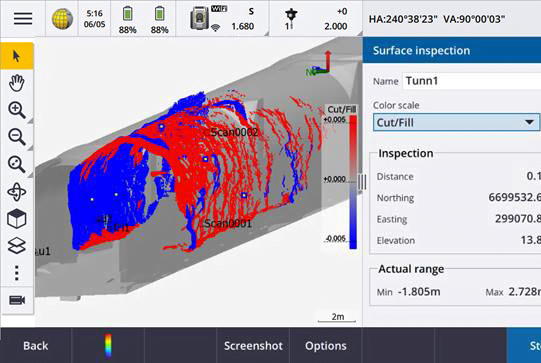Select the arrow pointer tool
The image size is (541, 363).
point(17,56)
